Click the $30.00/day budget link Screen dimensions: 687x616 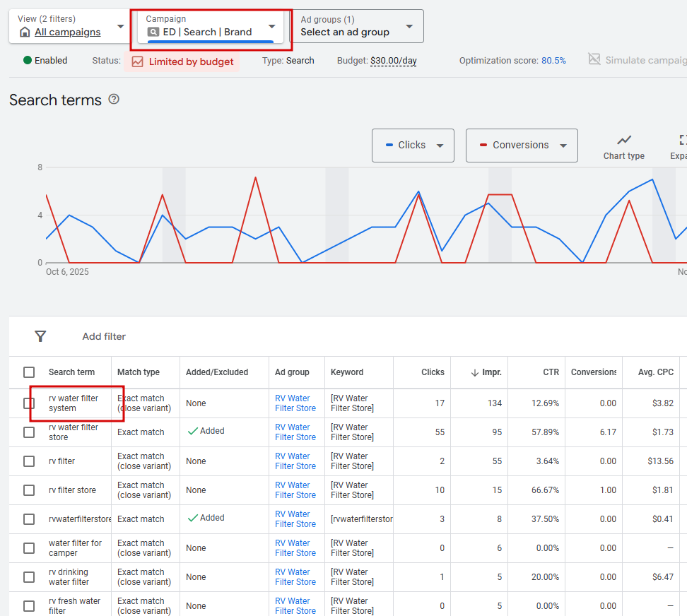393,61
